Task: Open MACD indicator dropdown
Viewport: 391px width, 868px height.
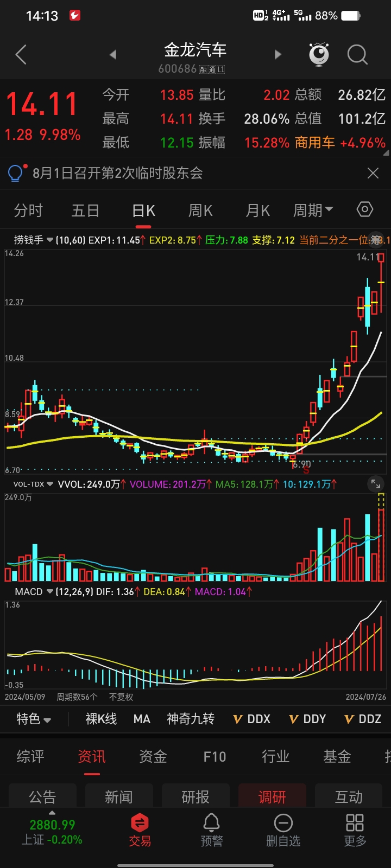Action: pyautogui.click(x=34, y=591)
